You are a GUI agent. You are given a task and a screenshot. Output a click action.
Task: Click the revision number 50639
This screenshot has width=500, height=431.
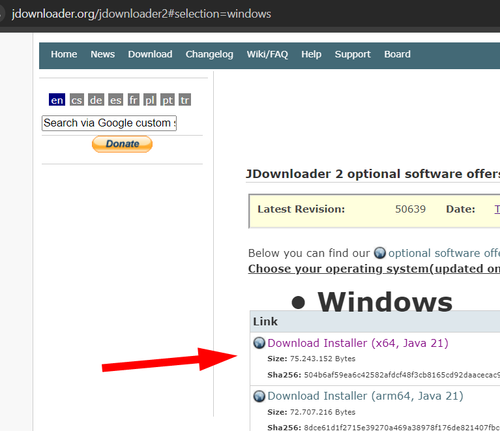coord(410,209)
